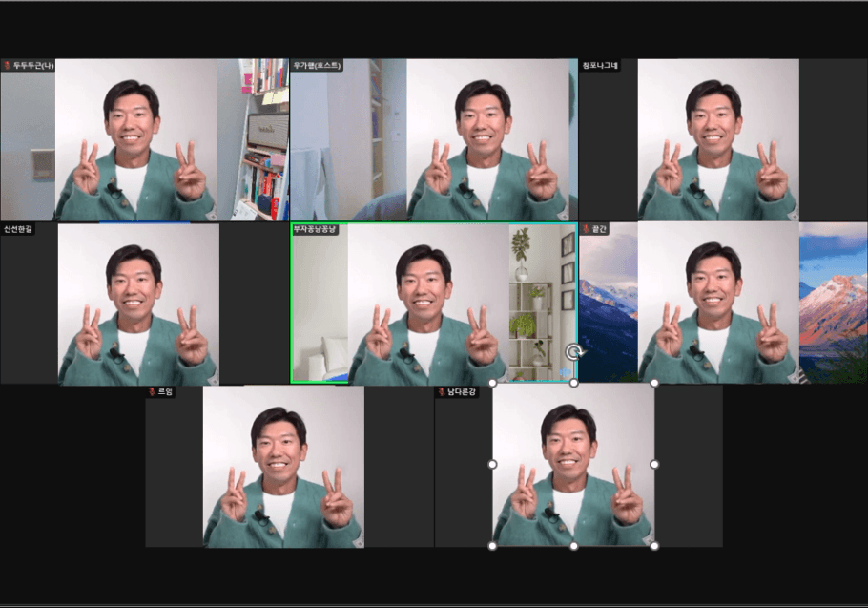Click the circular rotate handle above selected image
Screen dimensions: 868x608
(573, 351)
